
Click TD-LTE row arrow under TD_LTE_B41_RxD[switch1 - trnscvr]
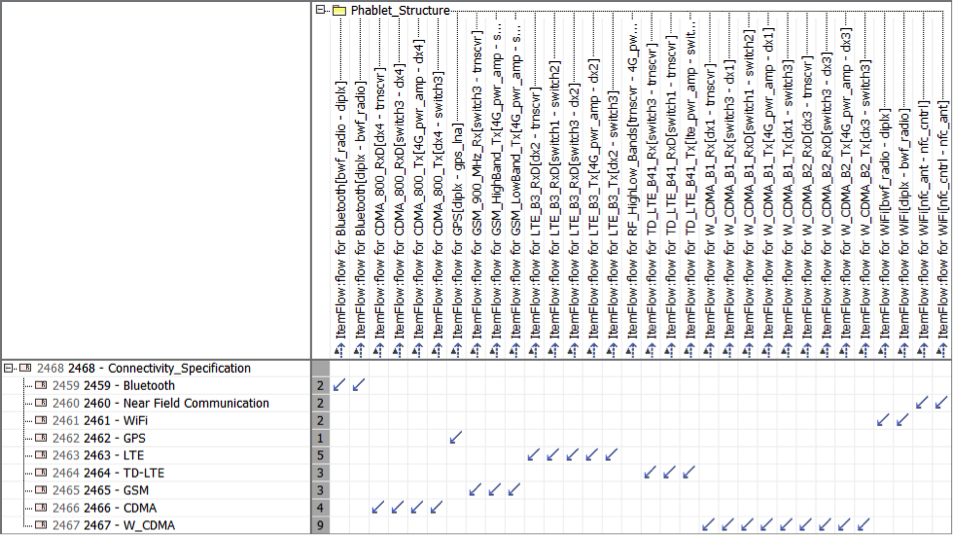tap(670, 472)
